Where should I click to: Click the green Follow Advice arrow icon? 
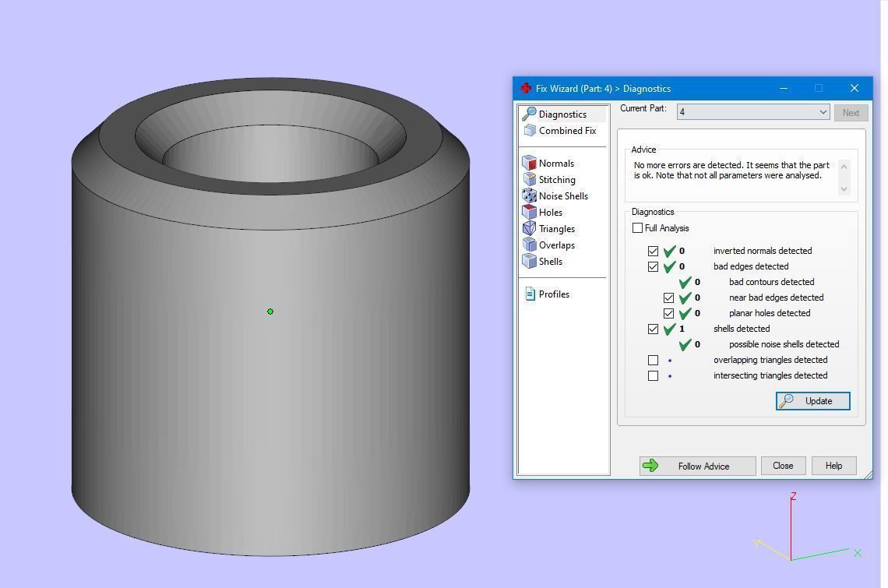650,466
